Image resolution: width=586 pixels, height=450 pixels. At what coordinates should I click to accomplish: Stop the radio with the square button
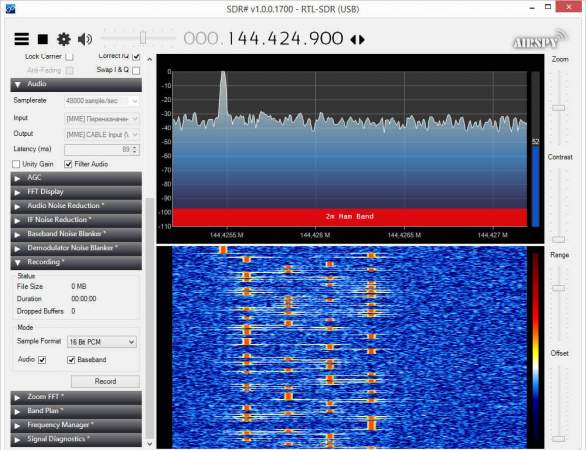[43, 39]
